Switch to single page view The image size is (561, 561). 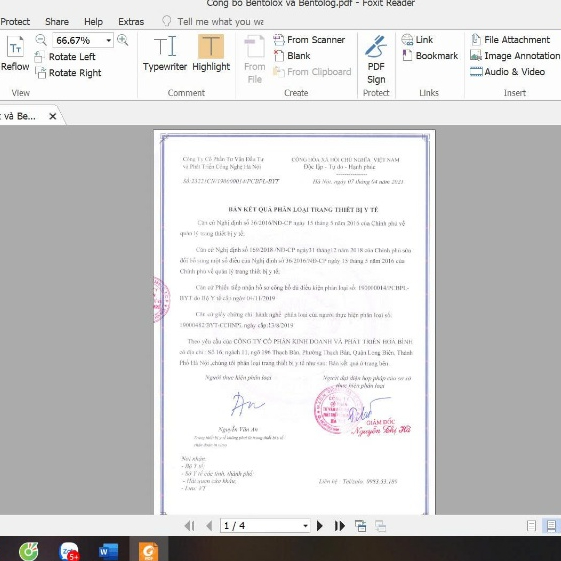point(532,526)
